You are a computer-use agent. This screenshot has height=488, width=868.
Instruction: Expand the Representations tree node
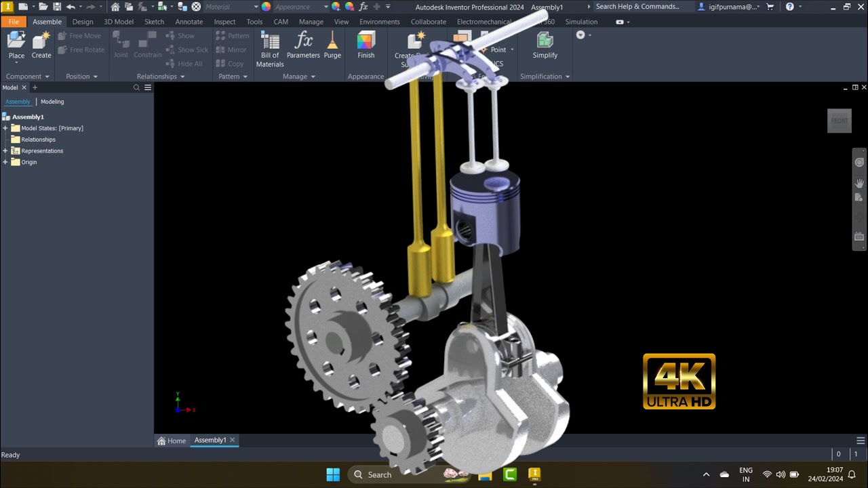click(x=5, y=150)
